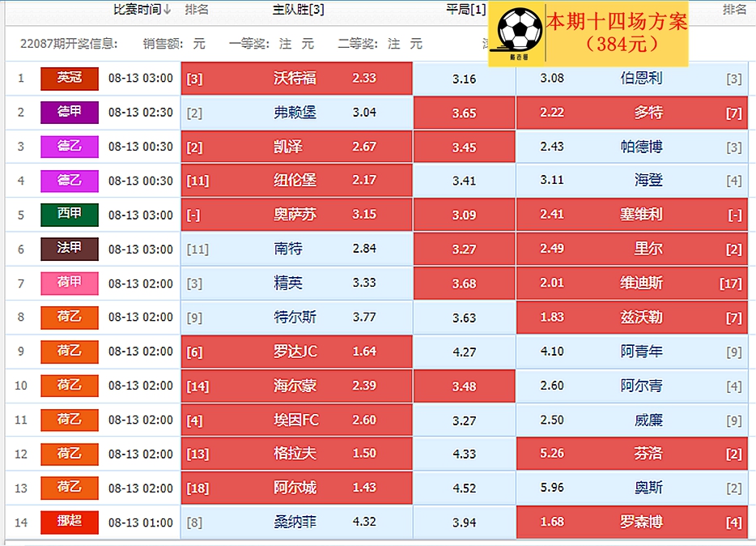
Task: Click the 法甲 league badge
Action: click(x=69, y=249)
